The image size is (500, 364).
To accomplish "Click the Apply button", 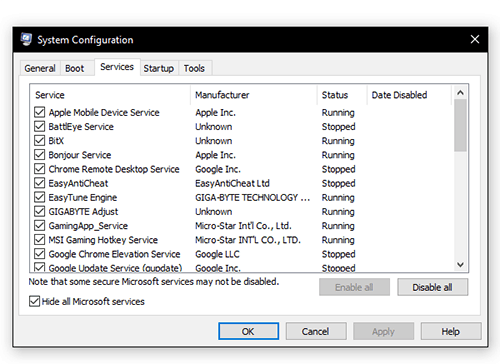I will point(383,331).
